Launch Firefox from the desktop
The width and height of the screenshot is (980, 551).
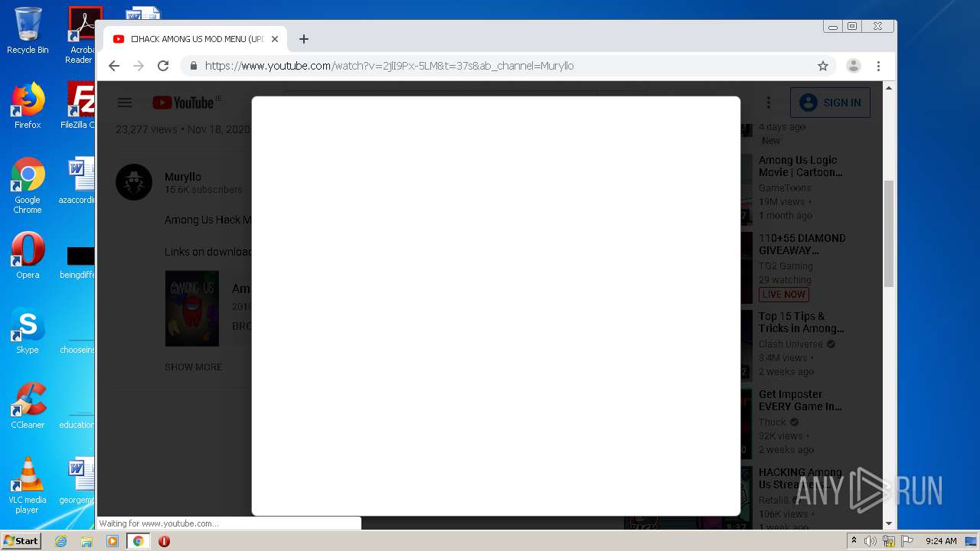(28, 106)
